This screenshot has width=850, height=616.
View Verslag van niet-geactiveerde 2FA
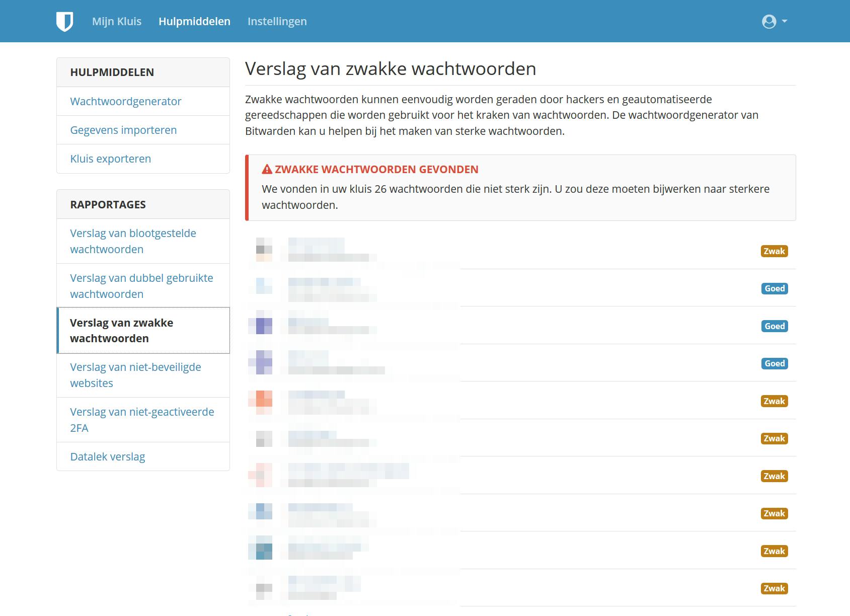143,420
